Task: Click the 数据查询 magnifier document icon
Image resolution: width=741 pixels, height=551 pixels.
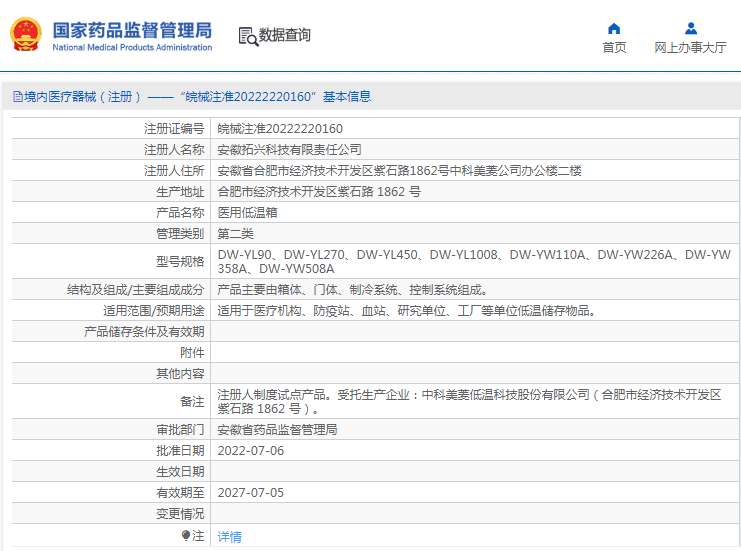Action: [x=247, y=36]
